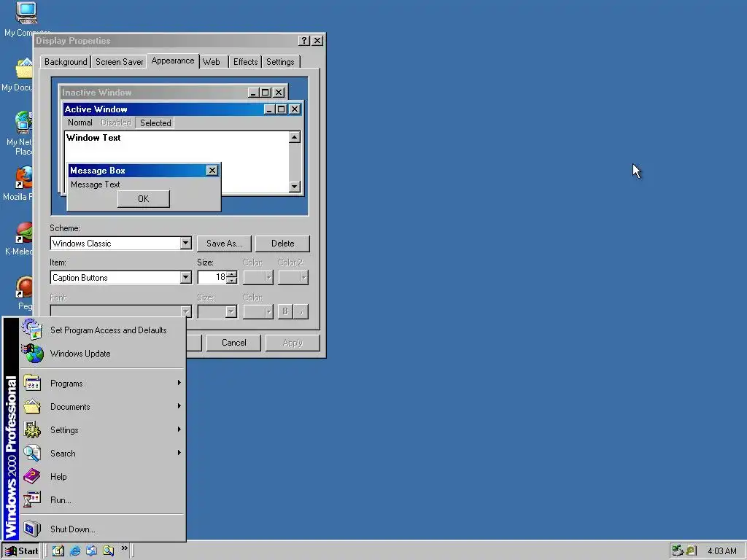Launch the Mozilla Firefox desktop shortcut

tap(24, 177)
